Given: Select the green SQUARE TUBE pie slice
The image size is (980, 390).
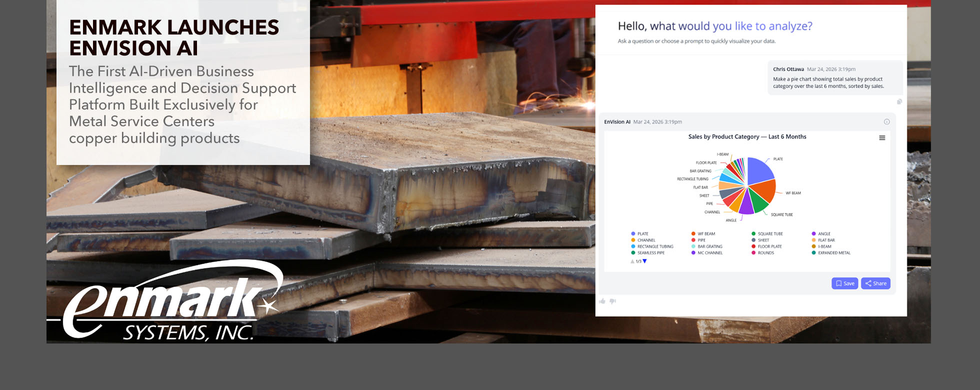Looking at the screenshot, I should (x=757, y=201).
